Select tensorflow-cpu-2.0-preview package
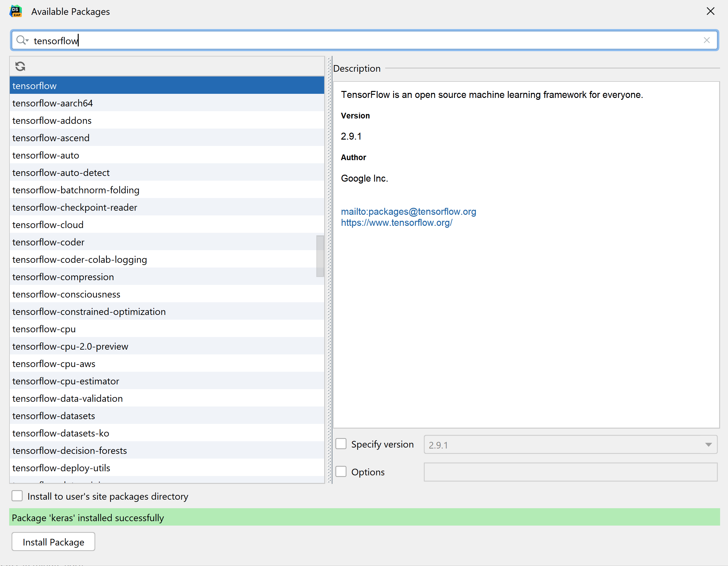The image size is (728, 566). pos(167,346)
